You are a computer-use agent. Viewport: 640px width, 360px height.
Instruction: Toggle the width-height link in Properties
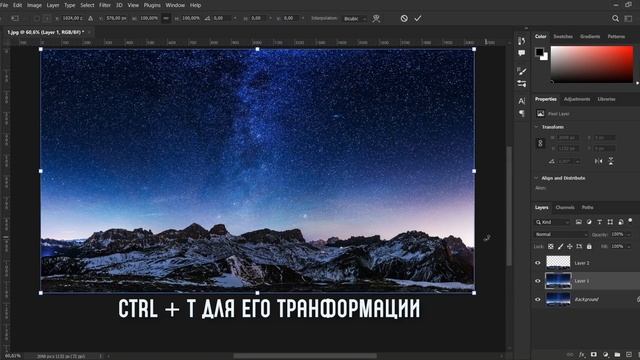pos(540,143)
